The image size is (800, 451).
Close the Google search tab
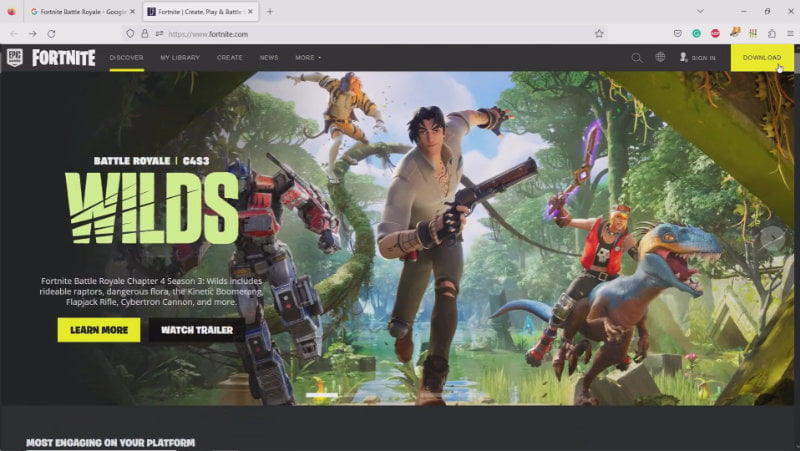[x=132, y=12]
